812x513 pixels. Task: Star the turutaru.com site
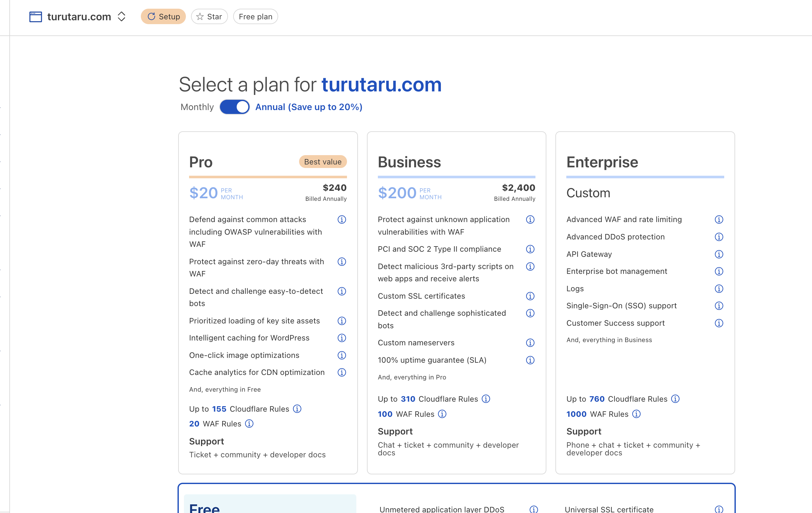click(x=209, y=16)
